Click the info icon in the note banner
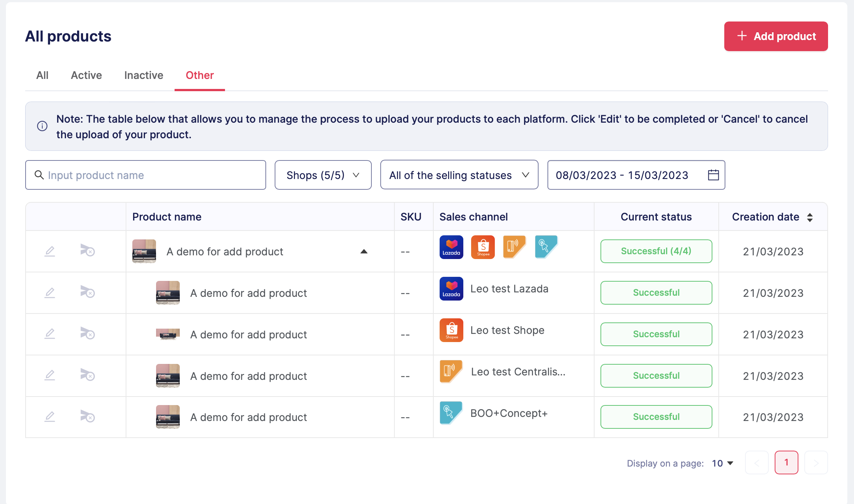Viewport: 854px width, 504px height. (42, 126)
